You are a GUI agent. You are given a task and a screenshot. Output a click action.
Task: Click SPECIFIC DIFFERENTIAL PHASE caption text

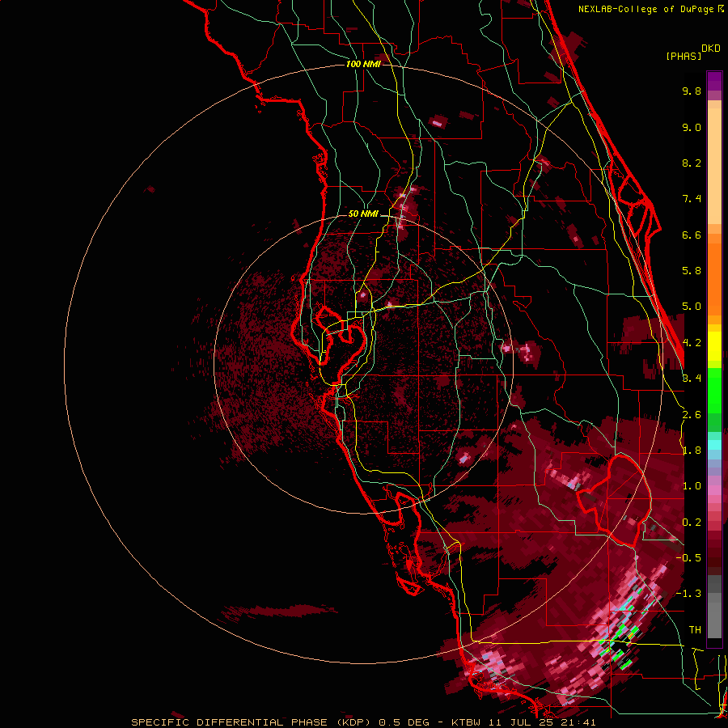tap(231, 722)
